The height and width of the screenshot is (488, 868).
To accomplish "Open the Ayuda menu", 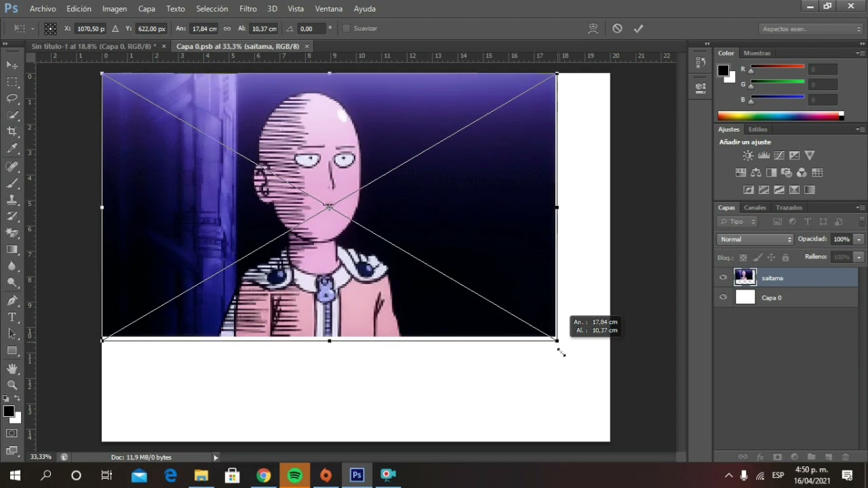I will (x=365, y=9).
